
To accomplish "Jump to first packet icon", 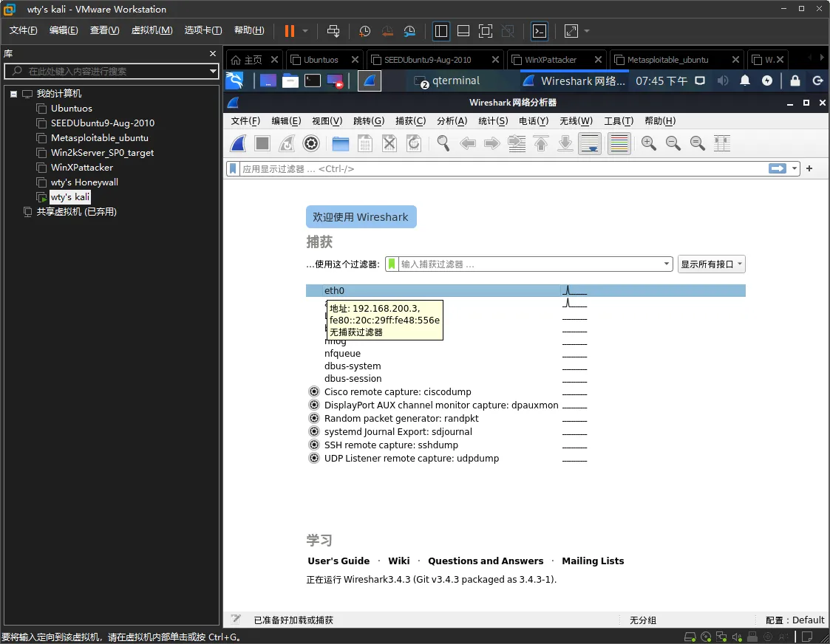I will [x=541, y=143].
